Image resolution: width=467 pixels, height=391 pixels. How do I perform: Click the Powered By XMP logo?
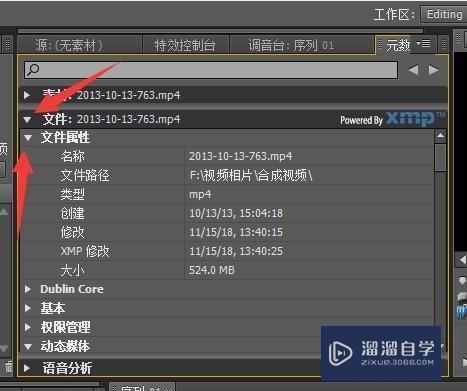[x=393, y=119]
